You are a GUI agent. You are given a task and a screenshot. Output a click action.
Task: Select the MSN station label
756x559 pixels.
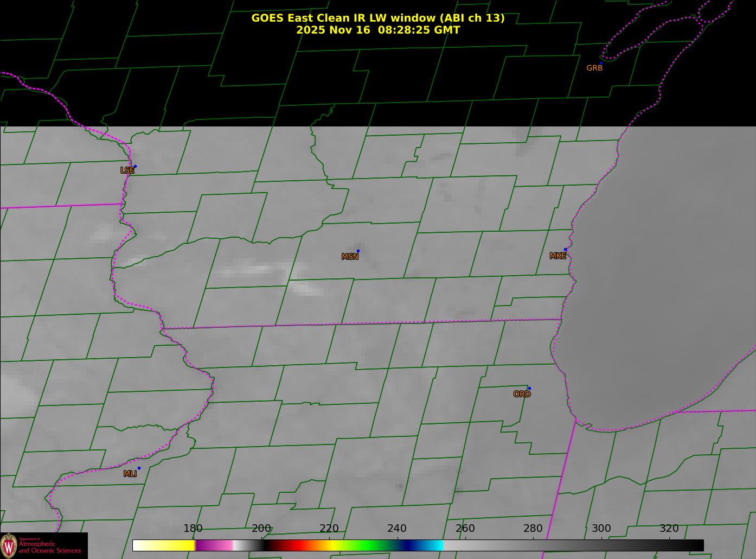pos(350,257)
